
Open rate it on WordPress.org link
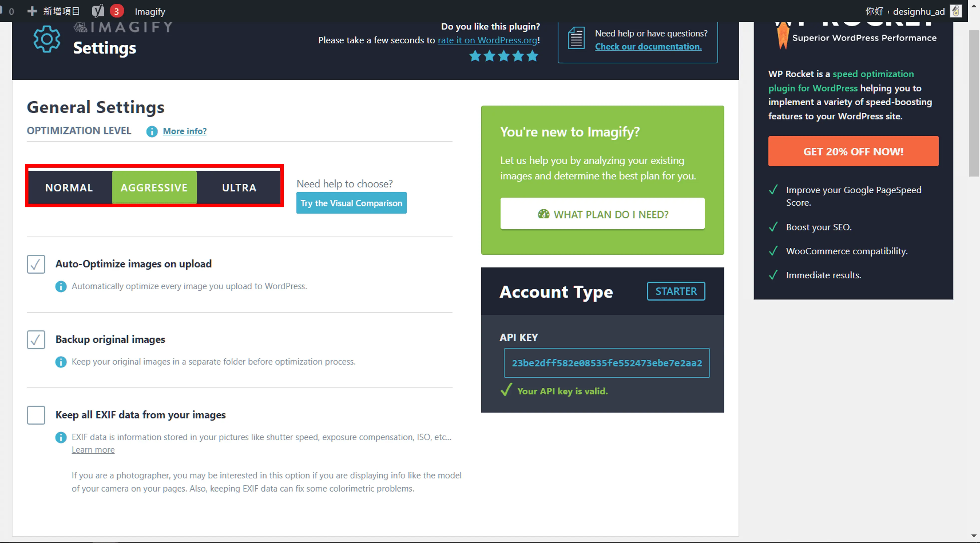coord(487,40)
